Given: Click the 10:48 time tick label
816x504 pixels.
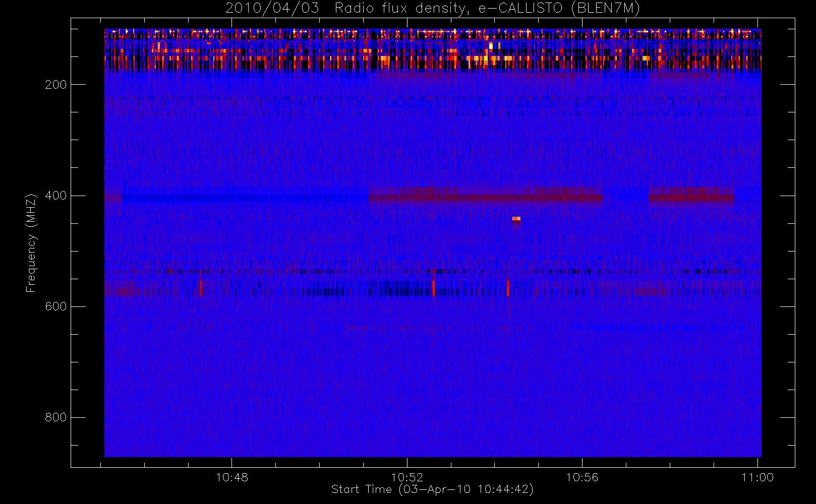Looking at the screenshot, I should 232,477.
